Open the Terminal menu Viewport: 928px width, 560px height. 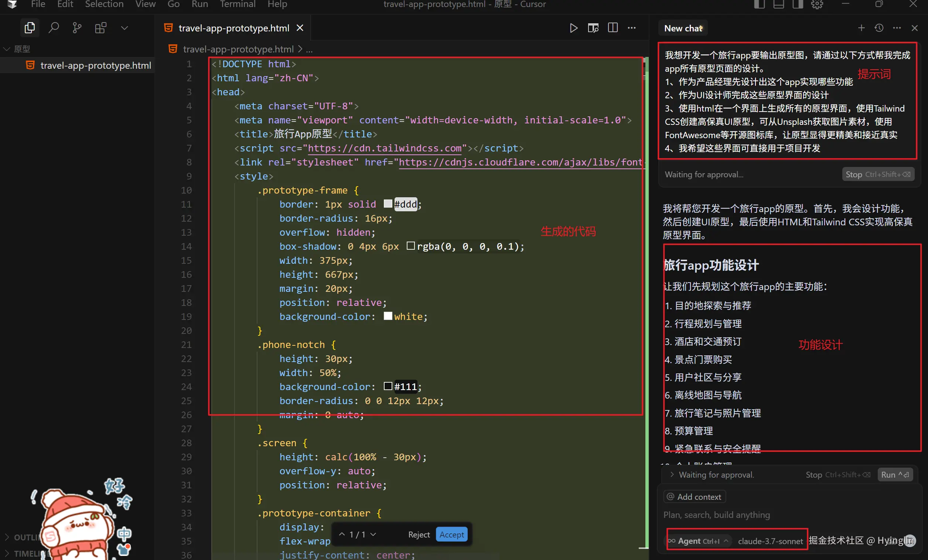(x=237, y=4)
